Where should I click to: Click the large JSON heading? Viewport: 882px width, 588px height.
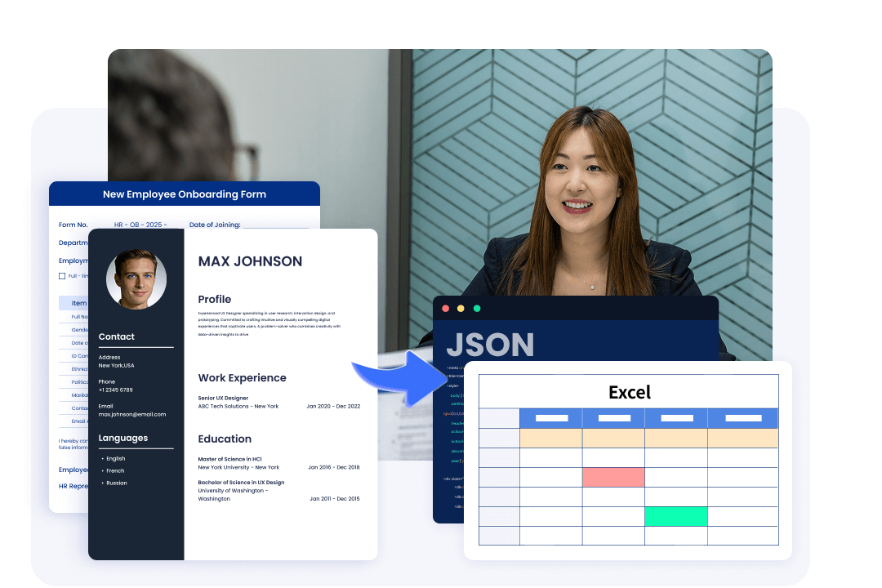point(490,345)
